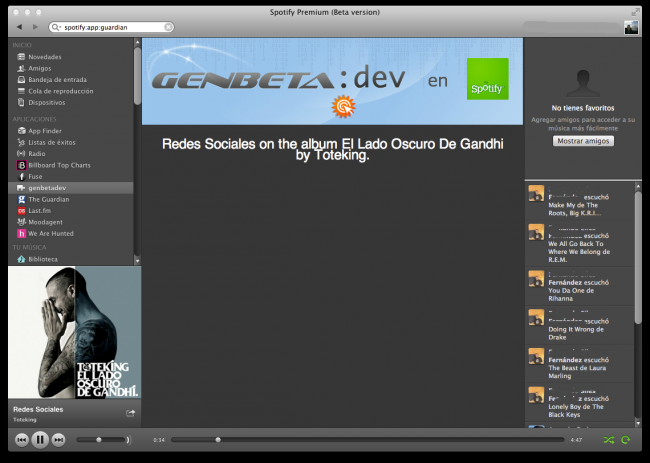Select Moodagent text in sidebar

[45, 222]
